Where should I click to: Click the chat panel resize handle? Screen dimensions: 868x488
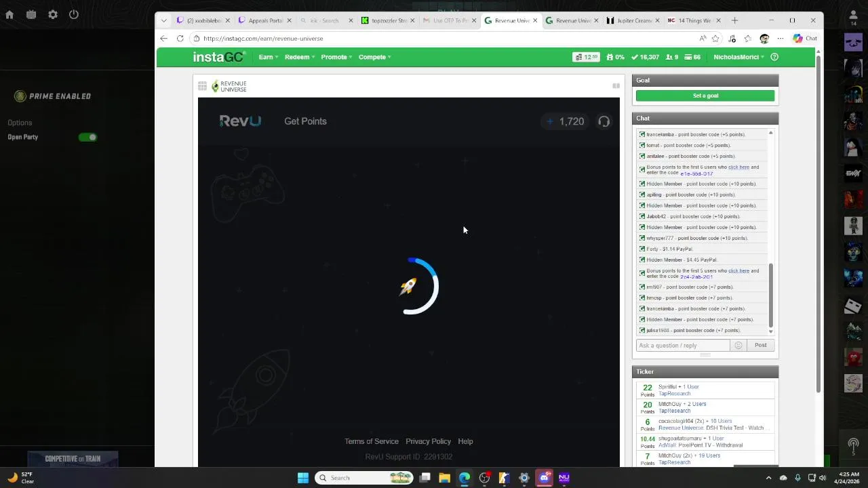(x=705, y=354)
